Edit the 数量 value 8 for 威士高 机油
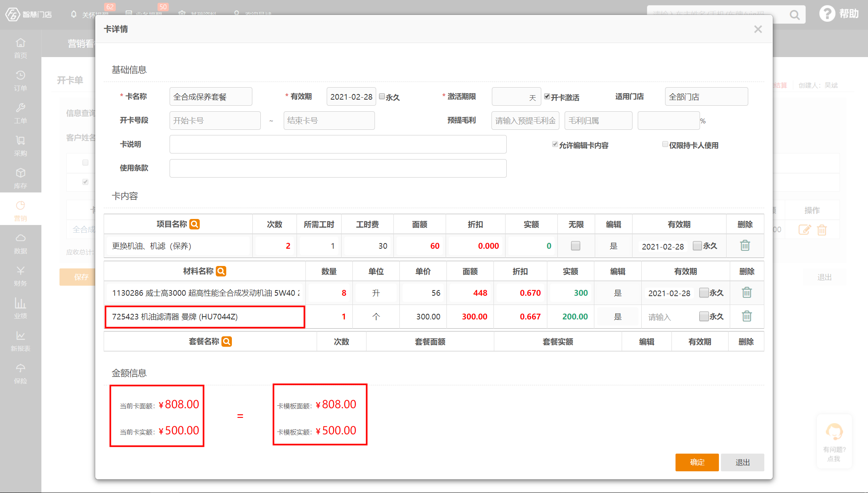The width and height of the screenshot is (868, 493). pos(329,293)
